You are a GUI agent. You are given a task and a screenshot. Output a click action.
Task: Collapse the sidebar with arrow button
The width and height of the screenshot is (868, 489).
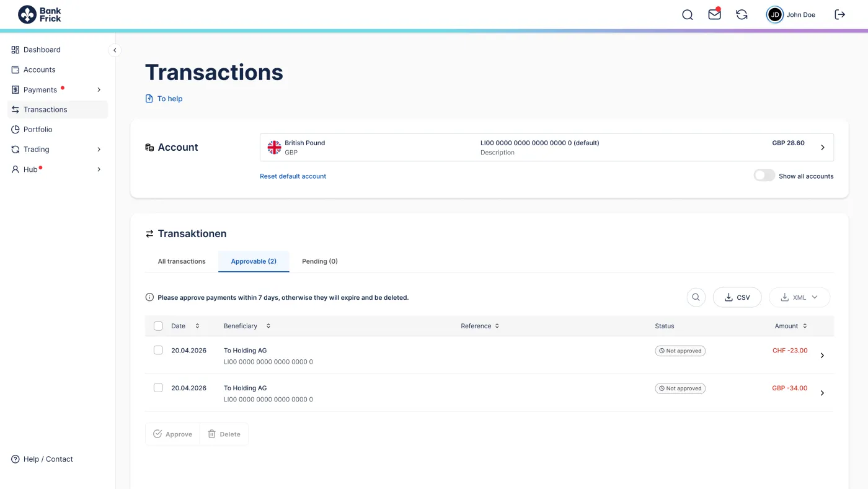[115, 50]
